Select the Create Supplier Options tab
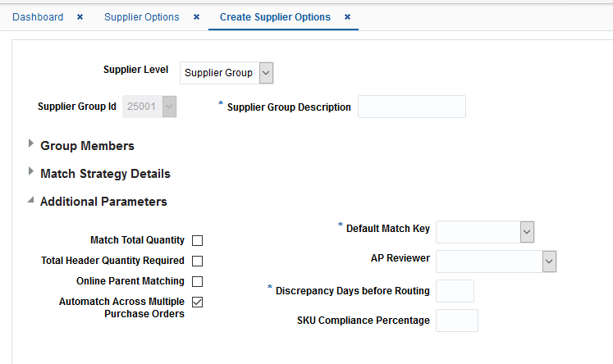Viewport: 613px width, 364px height. coord(275,17)
